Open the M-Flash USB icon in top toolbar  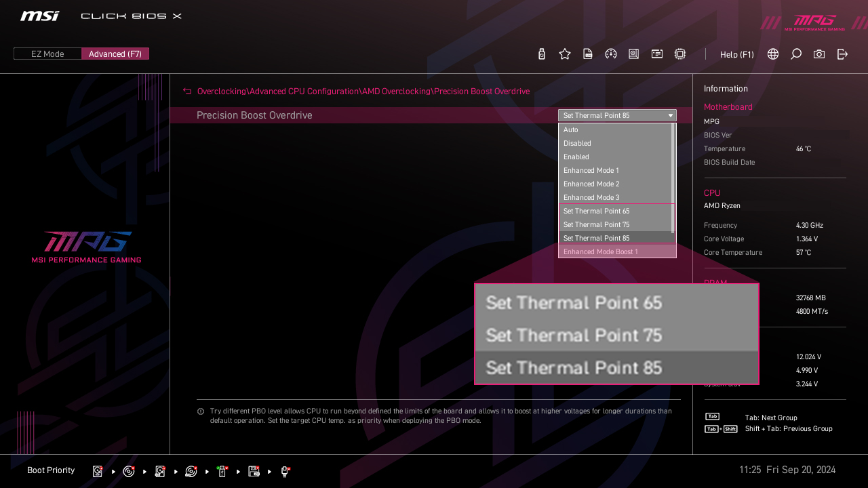tap(541, 54)
